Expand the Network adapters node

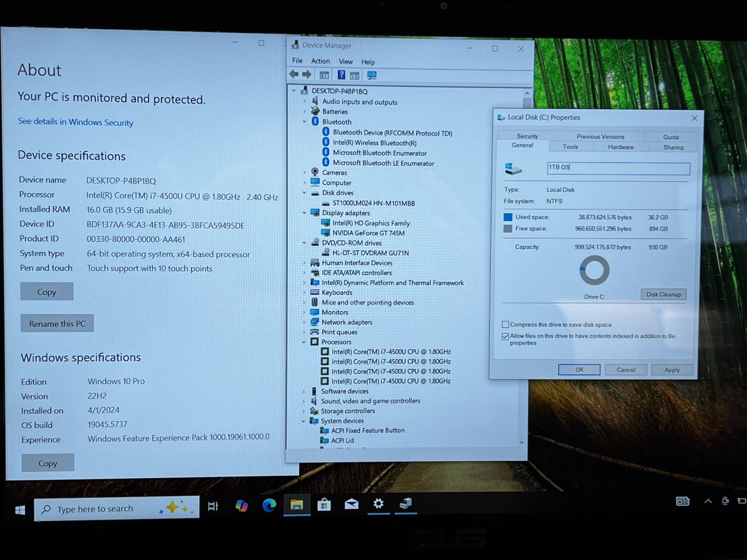[304, 322]
